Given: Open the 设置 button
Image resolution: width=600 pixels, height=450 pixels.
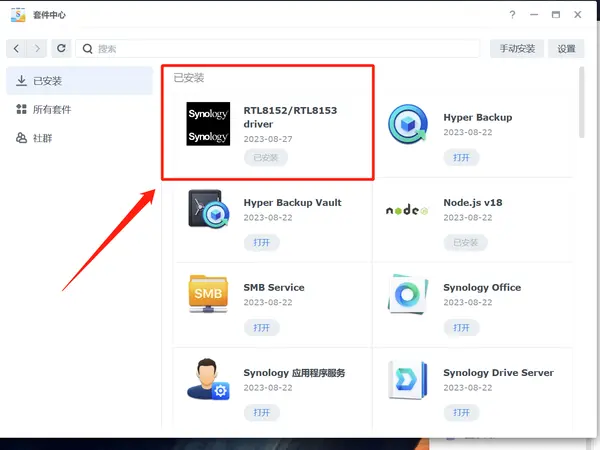Looking at the screenshot, I should [566, 49].
